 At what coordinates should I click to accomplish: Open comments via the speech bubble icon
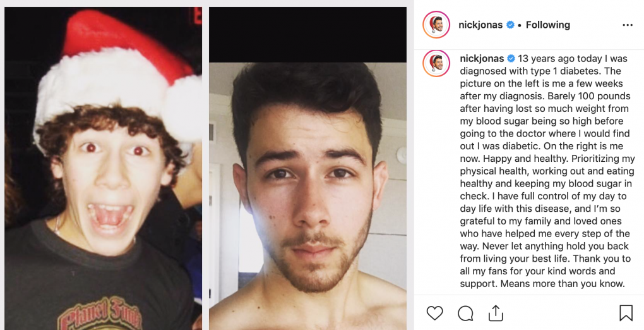[465, 313]
